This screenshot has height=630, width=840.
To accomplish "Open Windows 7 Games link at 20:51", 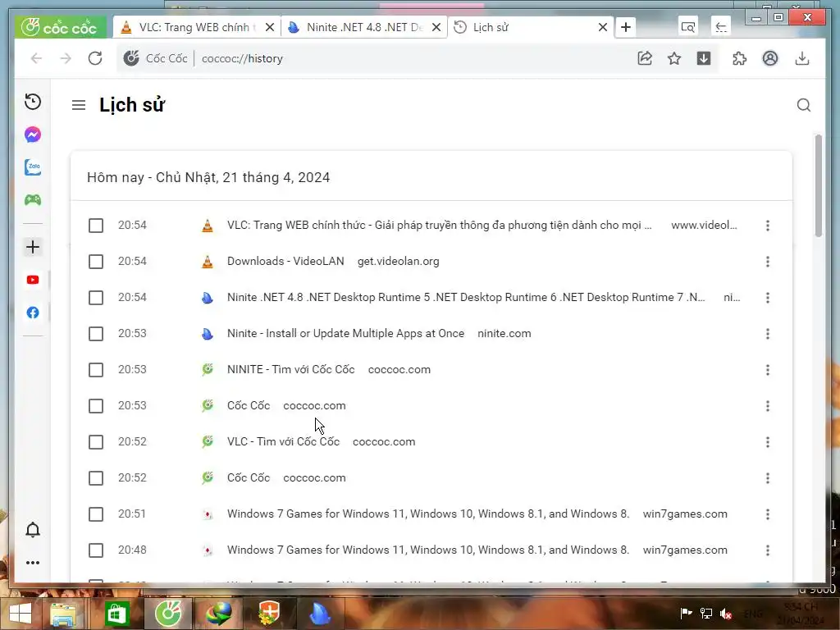I will pos(428,514).
